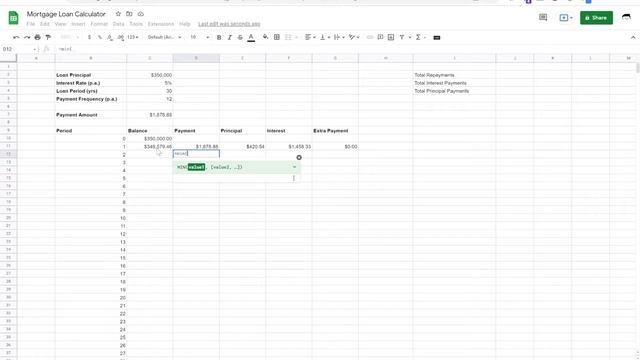Toggle bold formatting

coord(219,37)
